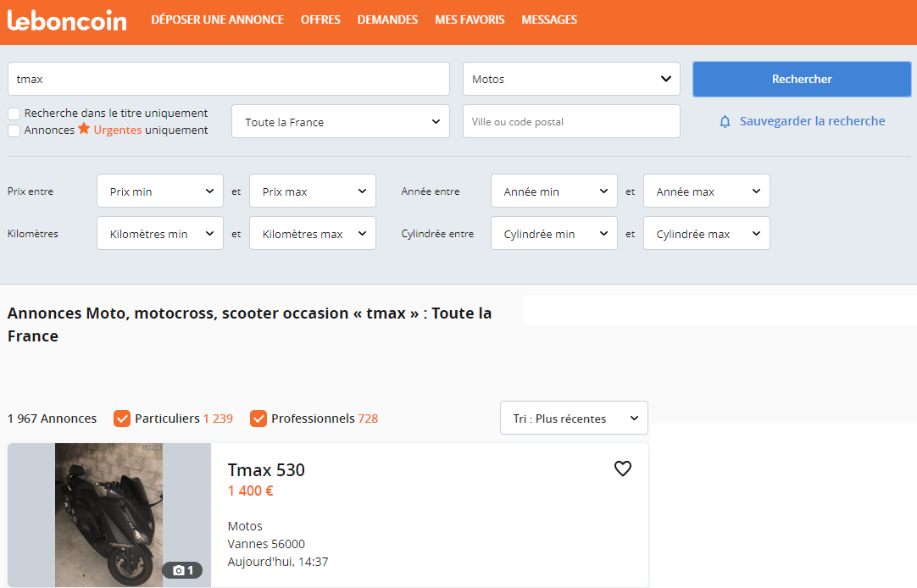Enable Recherche dans le titre uniquement checkbox
The height and width of the screenshot is (588, 917).
(14, 114)
